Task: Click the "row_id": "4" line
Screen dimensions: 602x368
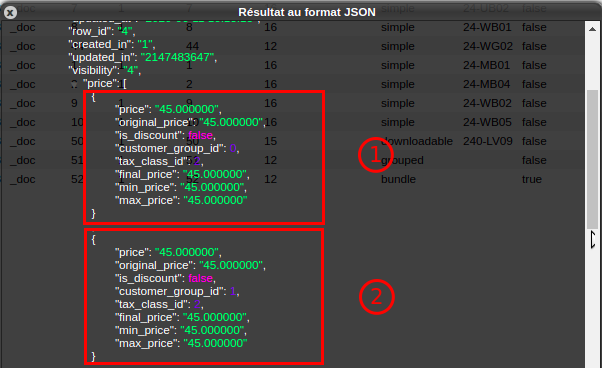Action: coord(102,31)
